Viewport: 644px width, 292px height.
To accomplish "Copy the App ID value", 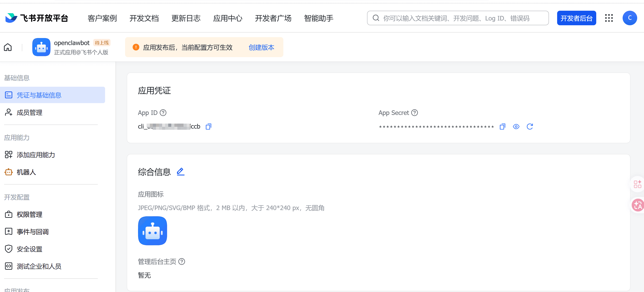I will 208,127.
